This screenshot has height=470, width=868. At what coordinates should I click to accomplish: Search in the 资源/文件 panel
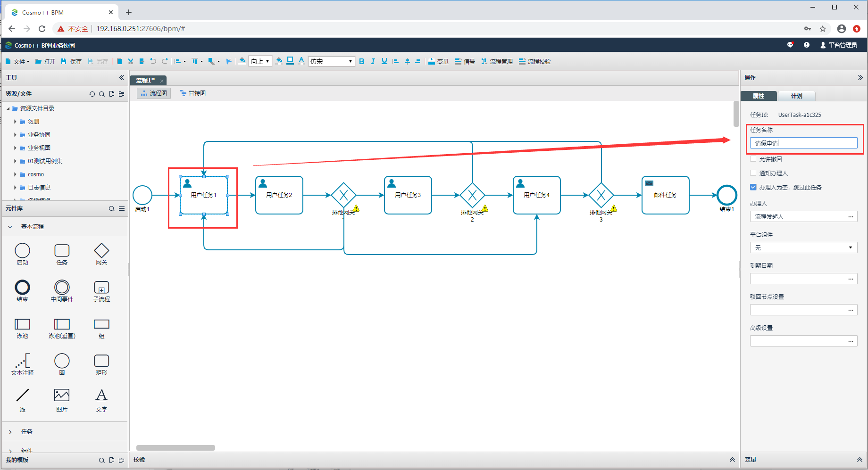point(102,94)
